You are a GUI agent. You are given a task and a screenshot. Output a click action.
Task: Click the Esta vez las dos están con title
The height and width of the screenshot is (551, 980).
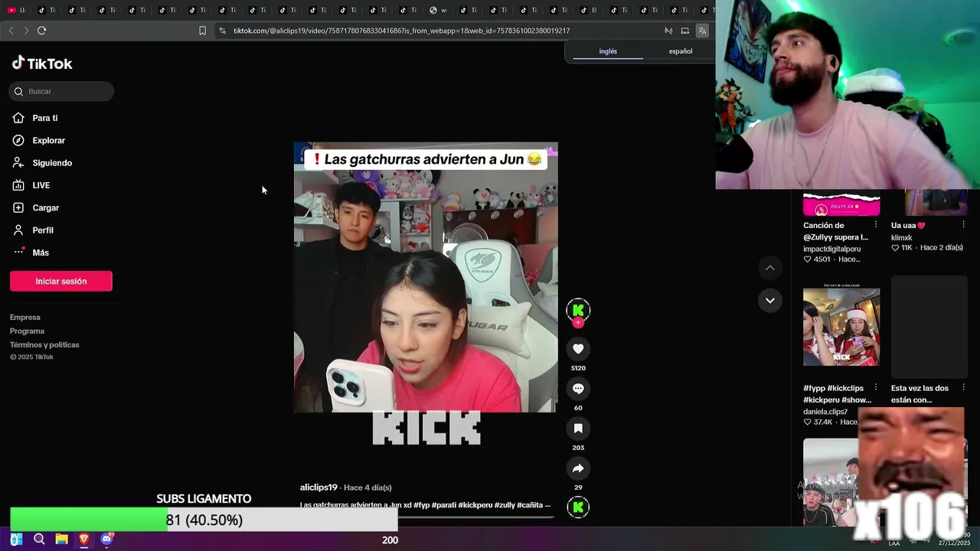click(x=920, y=393)
